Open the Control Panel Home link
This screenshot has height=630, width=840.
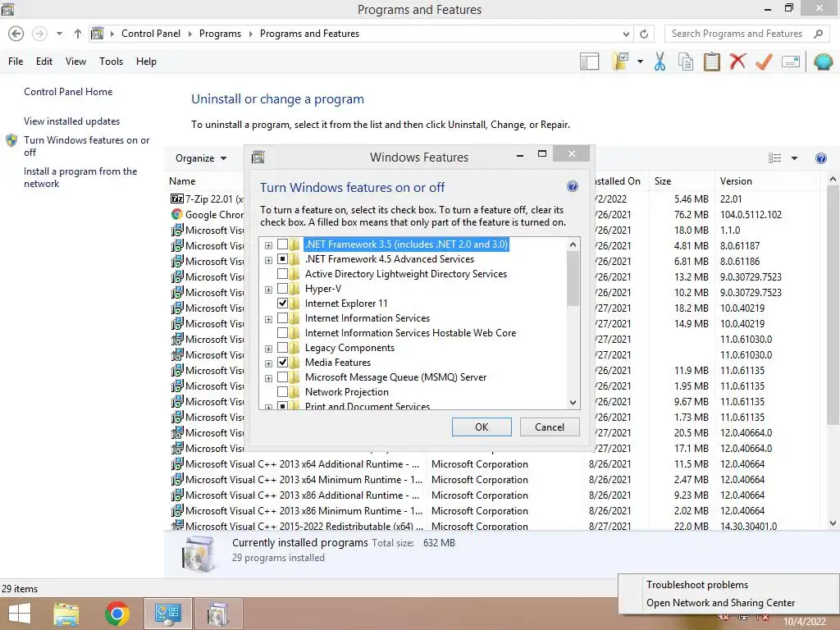(x=68, y=92)
